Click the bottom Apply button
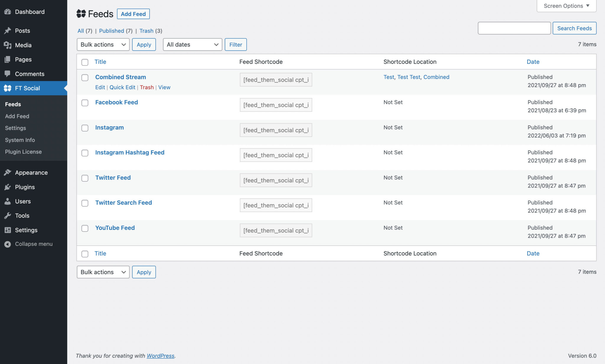The width and height of the screenshot is (605, 364). tap(144, 272)
